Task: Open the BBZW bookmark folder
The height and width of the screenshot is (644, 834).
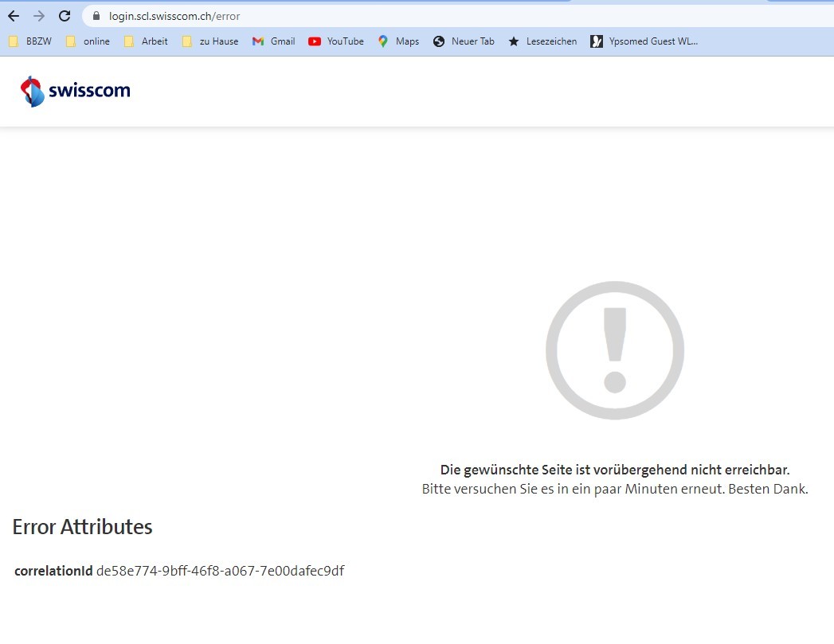Action: tap(29, 41)
